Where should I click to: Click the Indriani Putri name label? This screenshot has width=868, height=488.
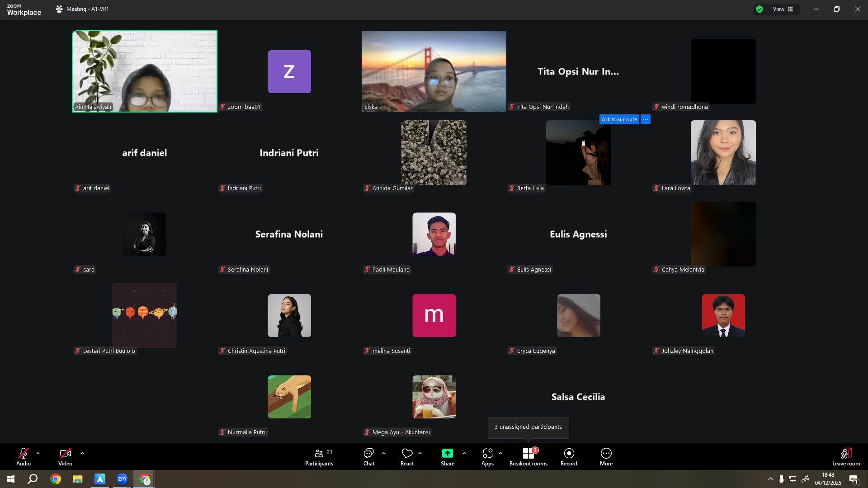click(244, 188)
